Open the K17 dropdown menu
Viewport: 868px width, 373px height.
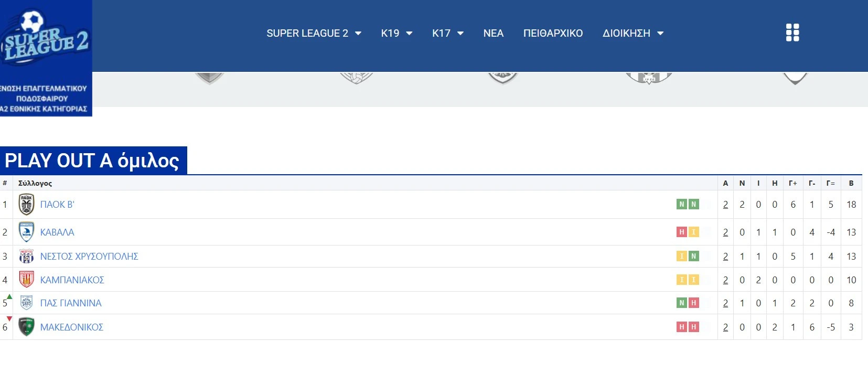(447, 33)
